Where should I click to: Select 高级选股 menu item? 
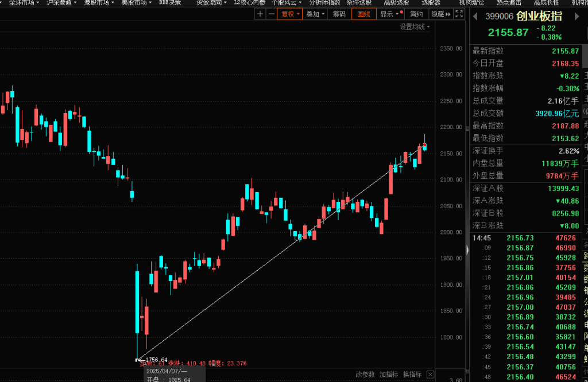[396, 3]
